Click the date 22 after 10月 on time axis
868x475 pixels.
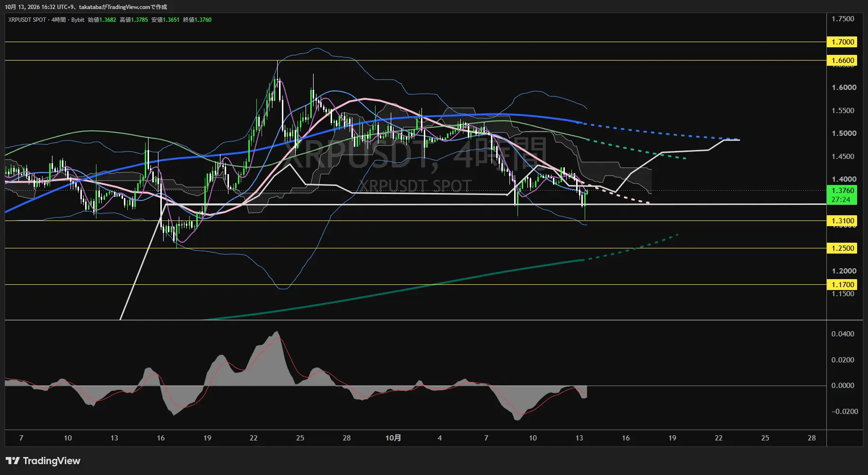pyautogui.click(x=719, y=438)
